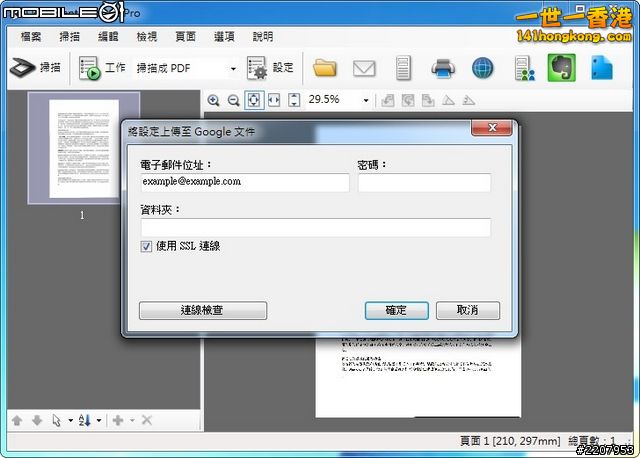Click the globe upload icon
This screenshot has width=640, height=458.
point(483,68)
